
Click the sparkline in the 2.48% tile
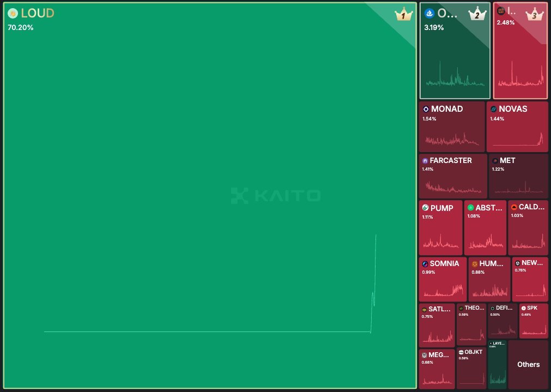pos(520,75)
